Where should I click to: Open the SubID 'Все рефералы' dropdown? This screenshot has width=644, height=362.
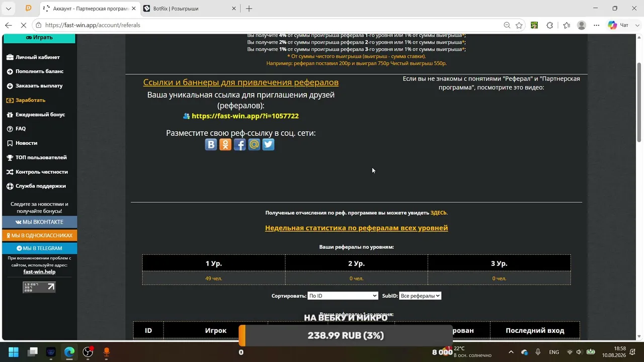click(420, 296)
